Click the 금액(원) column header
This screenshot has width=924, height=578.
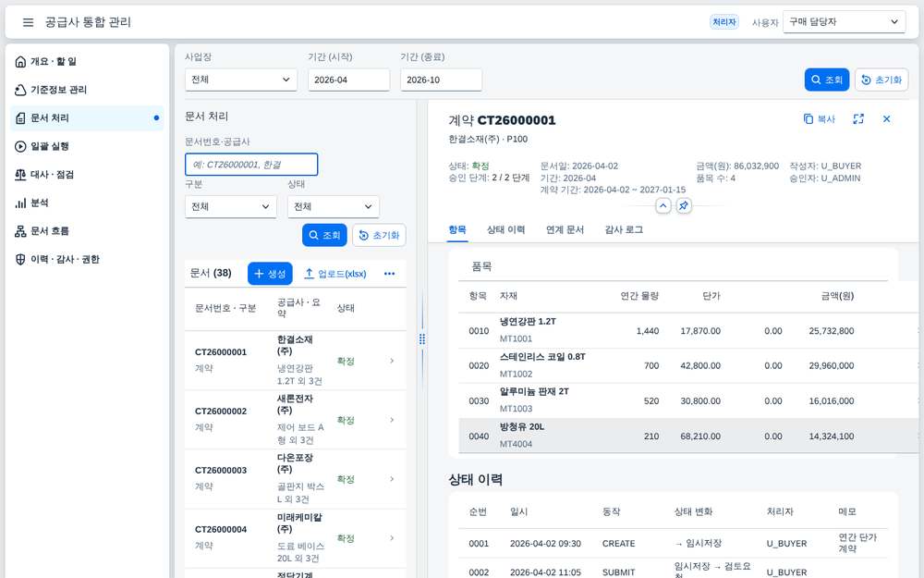pyautogui.click(x=837, y=296)
